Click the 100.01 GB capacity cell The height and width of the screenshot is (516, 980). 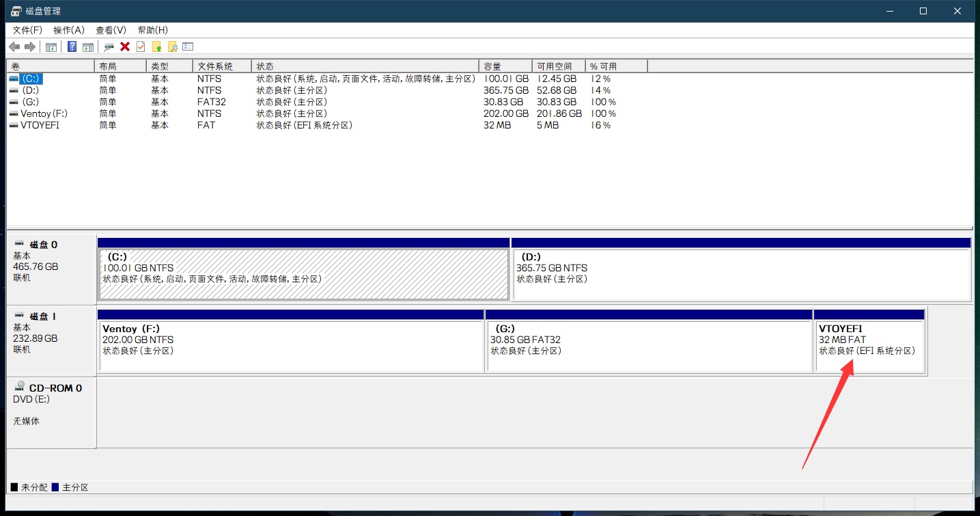(506, 79)
